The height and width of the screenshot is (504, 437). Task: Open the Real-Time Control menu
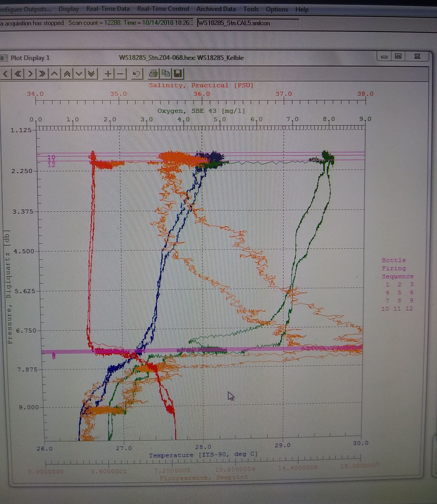[x=163, y=9]
